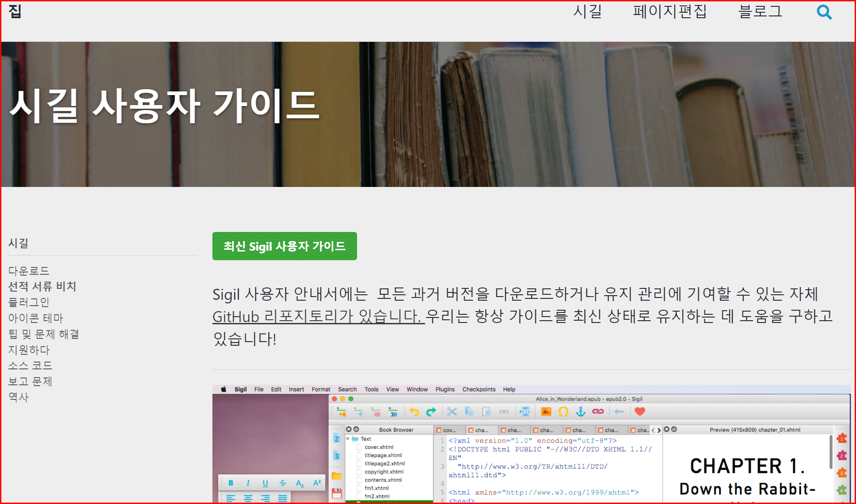
Task: Open the 블로그 top navigation item
Action: 760,11
